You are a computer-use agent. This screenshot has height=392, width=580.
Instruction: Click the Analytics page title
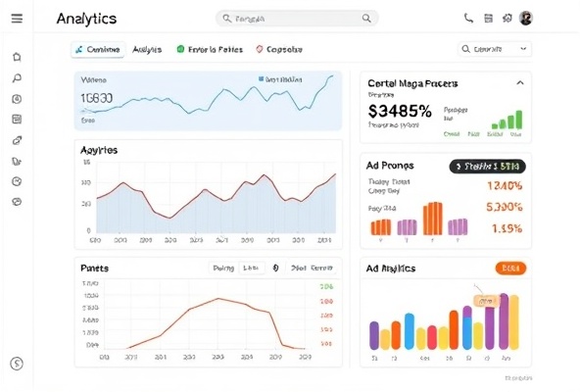coord(86,19)
